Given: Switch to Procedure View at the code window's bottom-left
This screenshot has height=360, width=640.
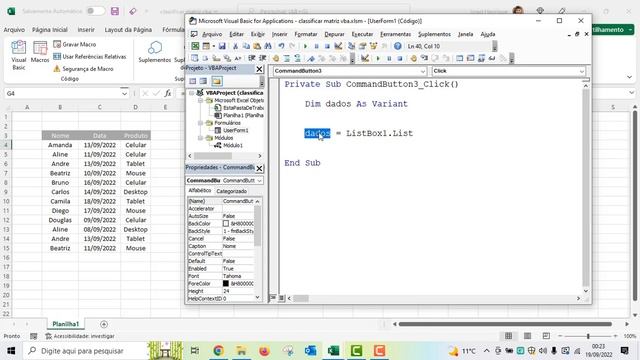Looking at the screenshot, I should (x=273, y=298).
